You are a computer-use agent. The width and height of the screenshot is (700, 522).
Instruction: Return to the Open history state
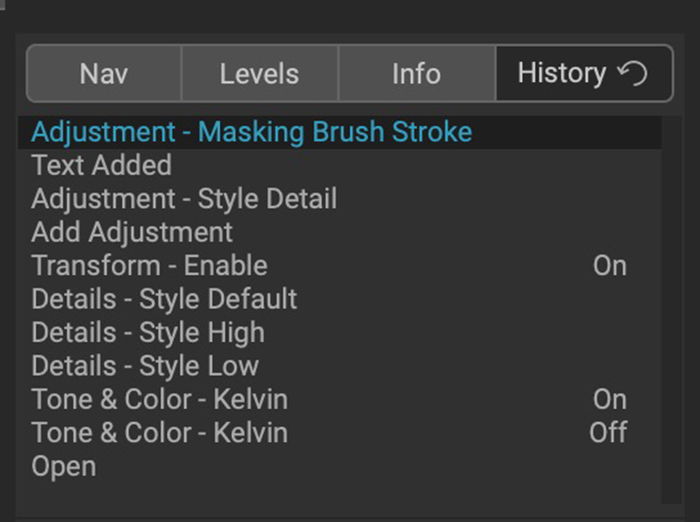click(x=340, y=467)
